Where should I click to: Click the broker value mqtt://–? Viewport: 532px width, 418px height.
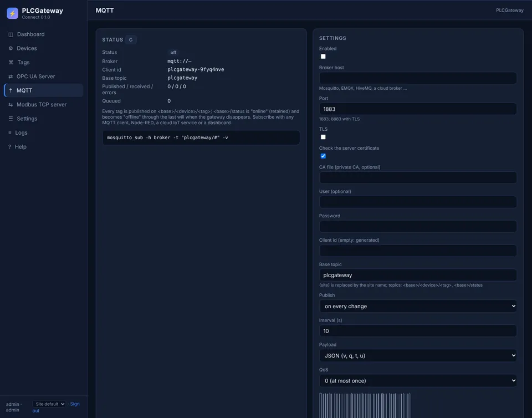coord(180,61)
